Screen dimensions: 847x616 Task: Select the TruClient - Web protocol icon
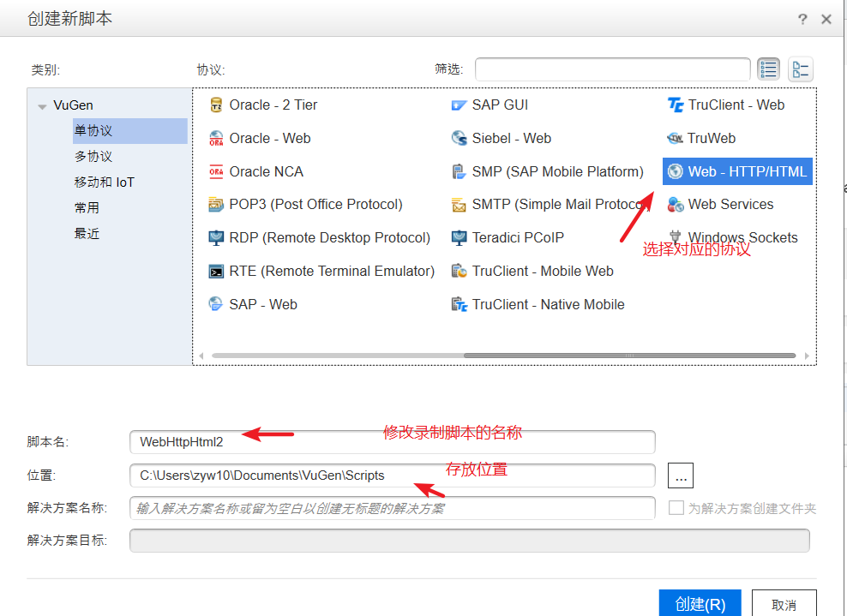pos(676,105)
